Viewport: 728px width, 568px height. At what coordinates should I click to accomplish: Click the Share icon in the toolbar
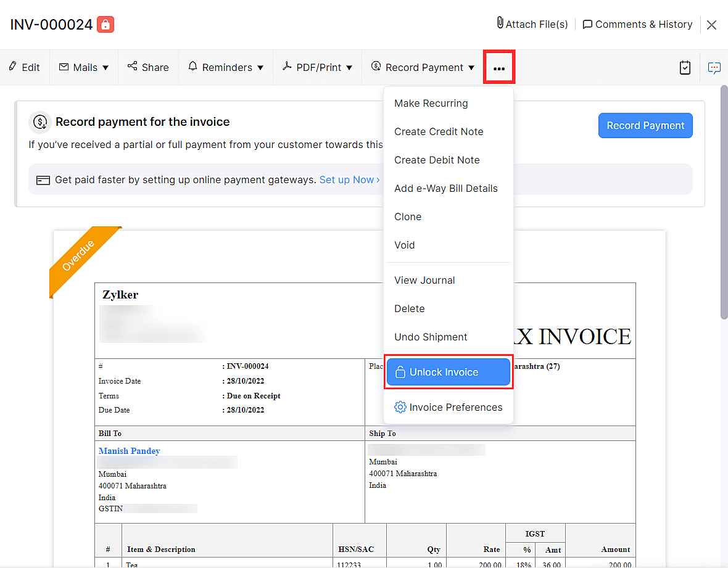pos(131,67)
